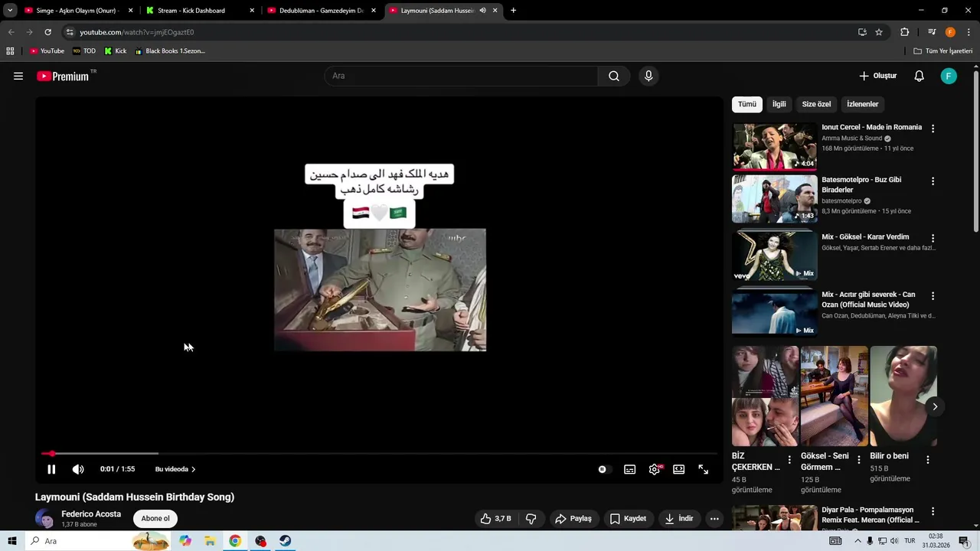This screenshot has height=551, width=980.
Task: Select the İzlenenler filter chip
Action: pos(862,104)
